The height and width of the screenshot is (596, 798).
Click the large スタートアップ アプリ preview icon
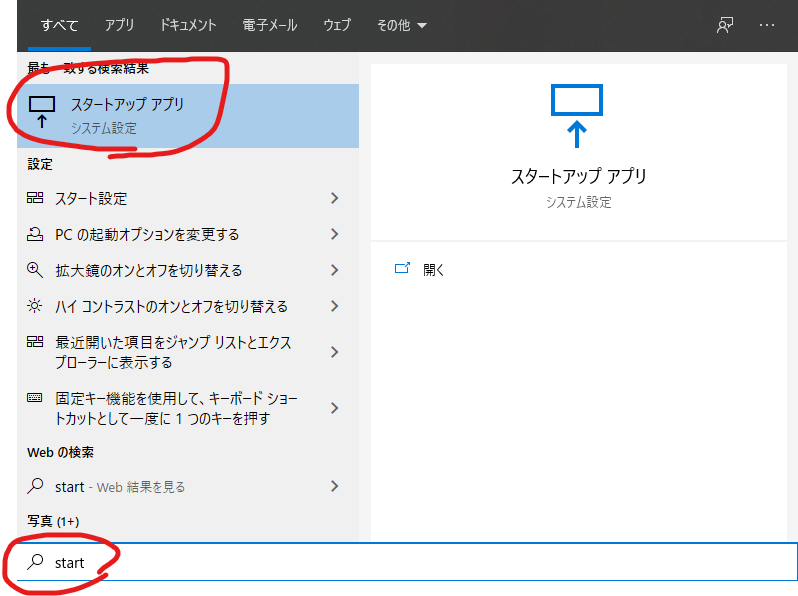click(577, 116)
